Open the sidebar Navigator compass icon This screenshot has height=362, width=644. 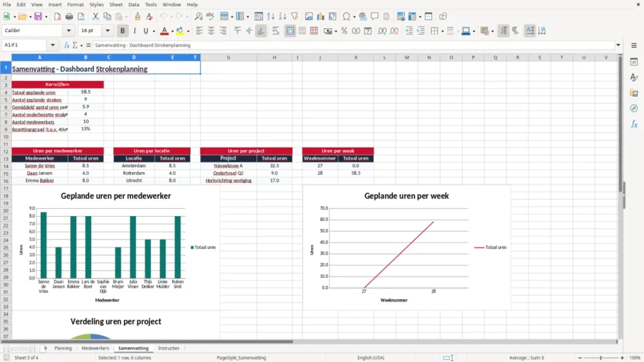(x=634, y=108)
